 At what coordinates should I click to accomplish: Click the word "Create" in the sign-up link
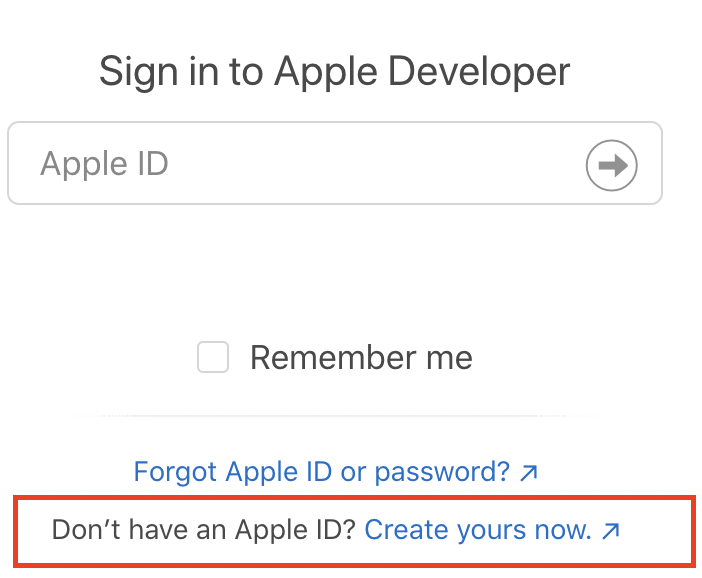click(x=404, y=530)
